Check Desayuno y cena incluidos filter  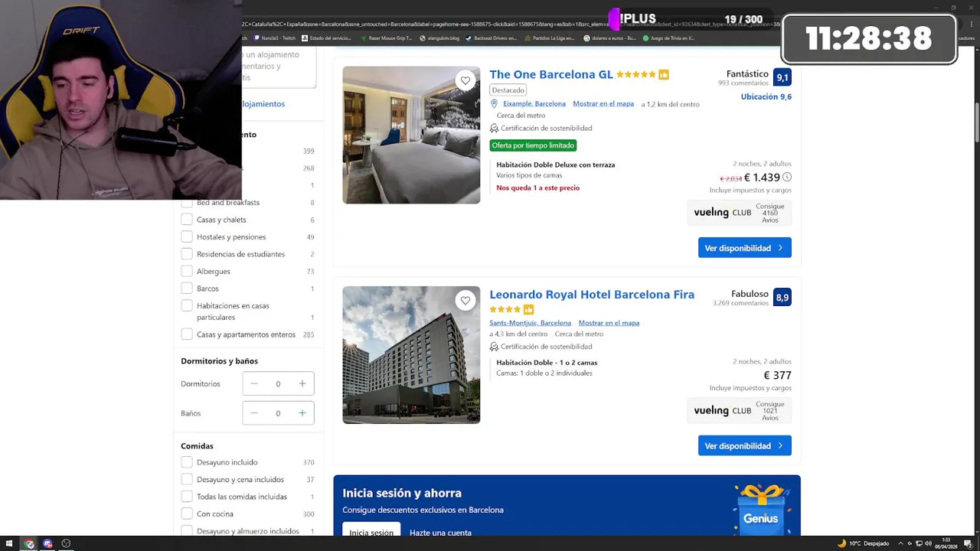(x=187, y=479)
